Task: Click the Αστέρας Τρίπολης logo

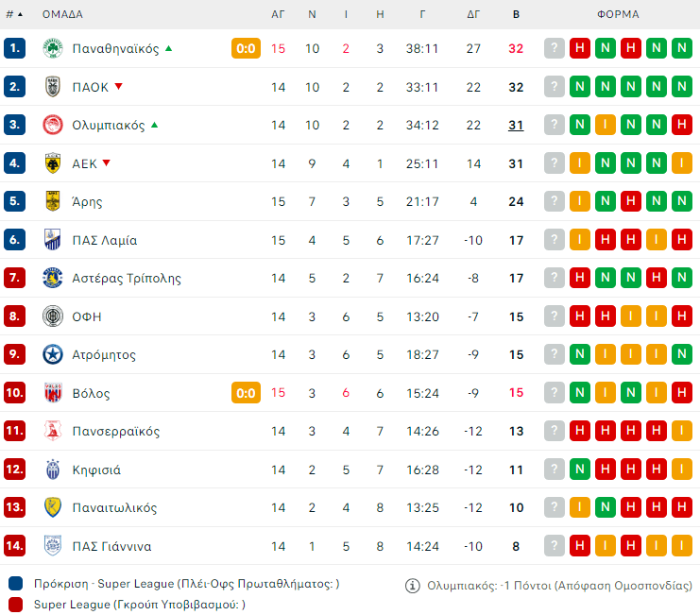Action: [x=53, y=278]
